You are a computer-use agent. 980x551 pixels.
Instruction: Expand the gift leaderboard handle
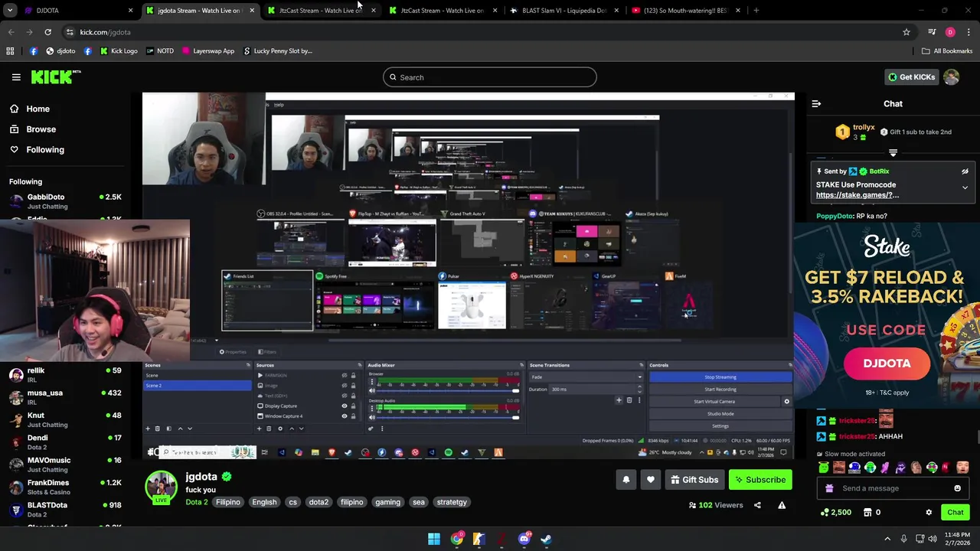[x=893, y=153]
